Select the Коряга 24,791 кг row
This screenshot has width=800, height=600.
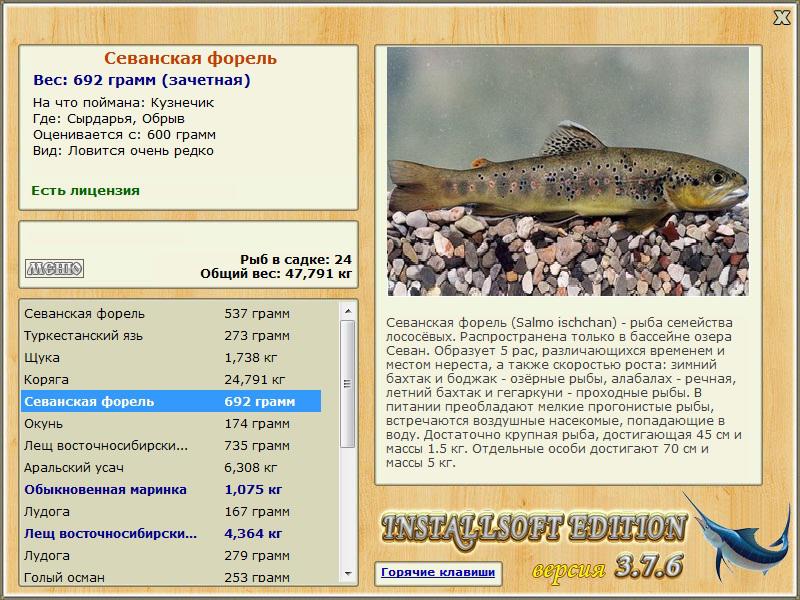(171, 380)
